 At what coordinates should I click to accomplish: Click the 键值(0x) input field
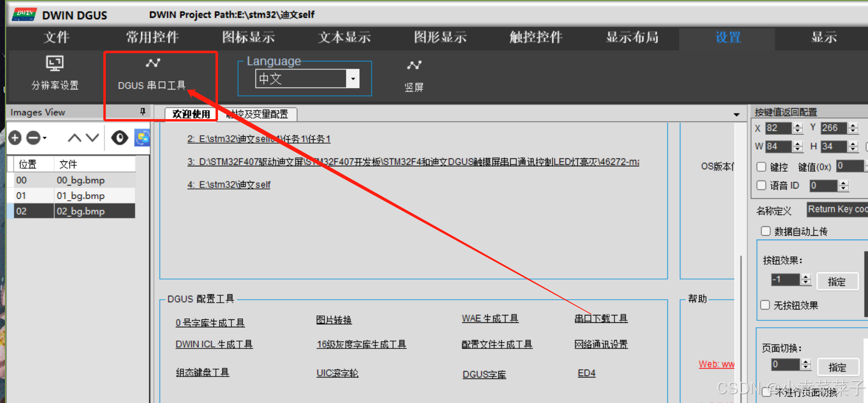851,166
